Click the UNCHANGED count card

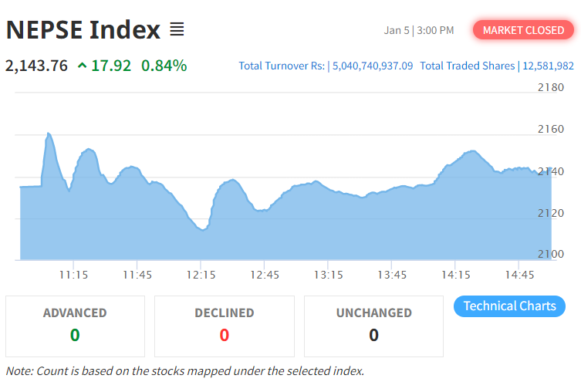(373, 326)
